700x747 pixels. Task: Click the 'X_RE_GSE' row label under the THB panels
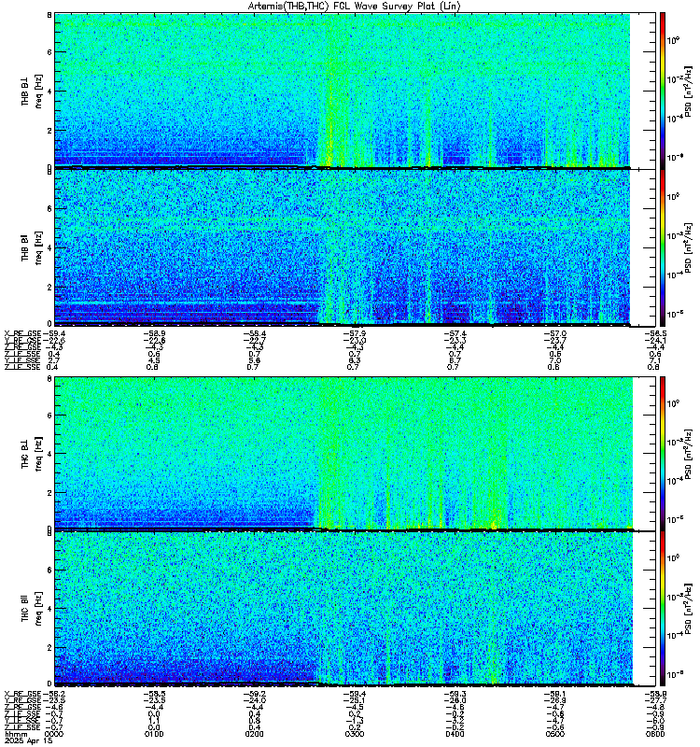click(x=22, y=333)
